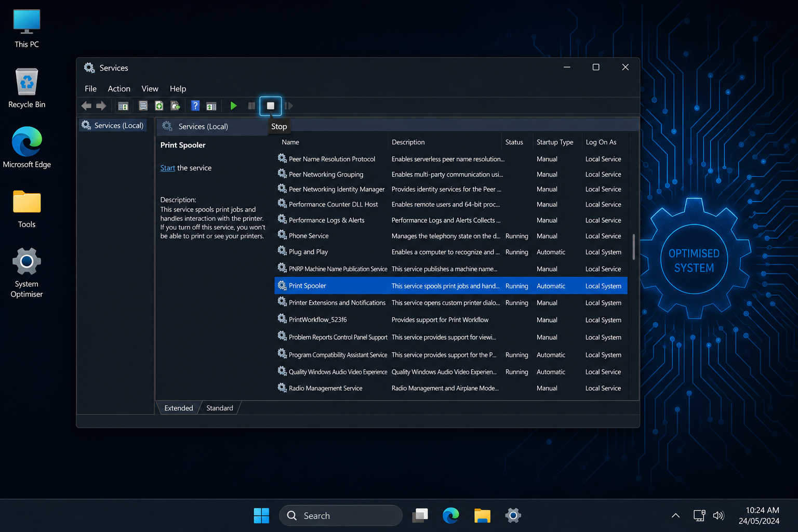Select Services (Local) in the console tree
The image size is (798, 532).
[x=113, y=126]
